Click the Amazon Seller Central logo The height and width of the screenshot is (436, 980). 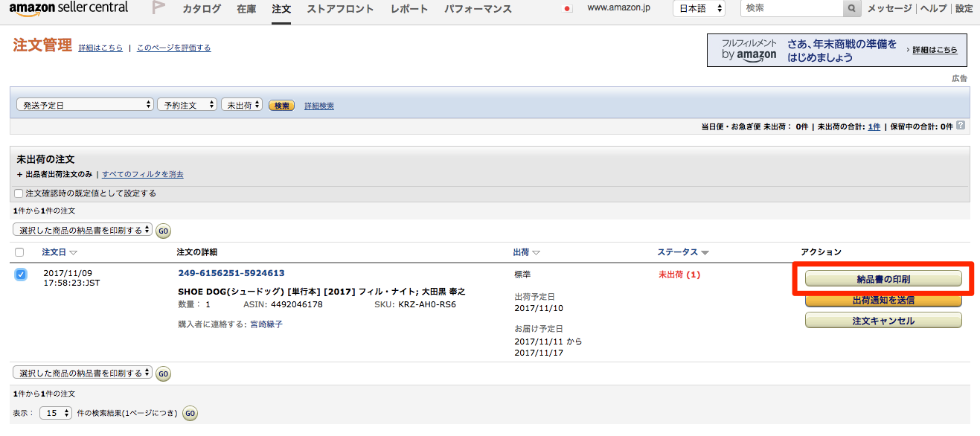pos(68,9)
